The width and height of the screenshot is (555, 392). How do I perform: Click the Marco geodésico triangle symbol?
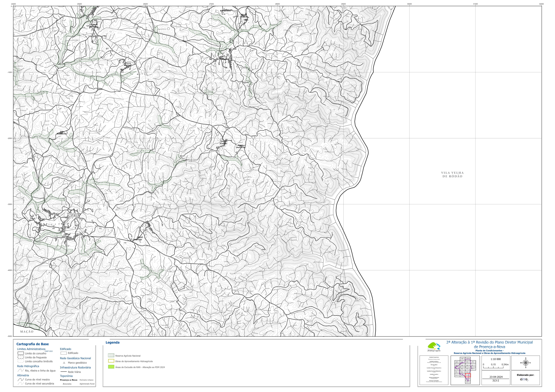64,363
